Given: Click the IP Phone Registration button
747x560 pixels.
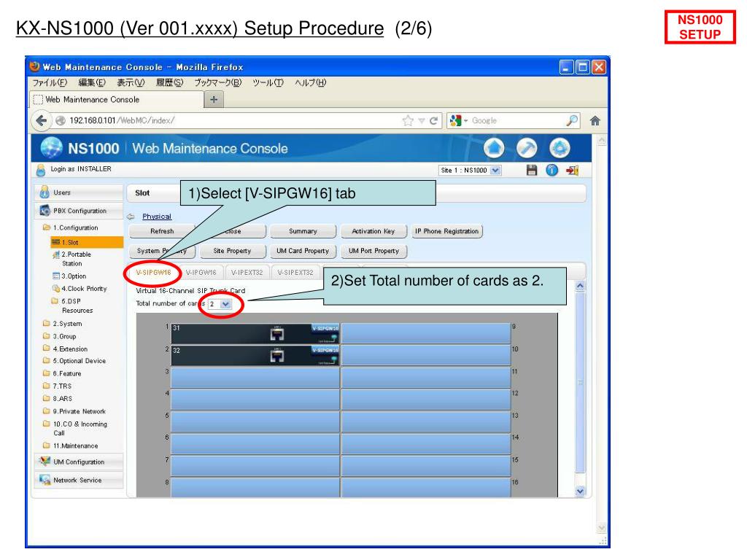Looking at the screenshot, I should pyautogui.click(x=447, y=231).
